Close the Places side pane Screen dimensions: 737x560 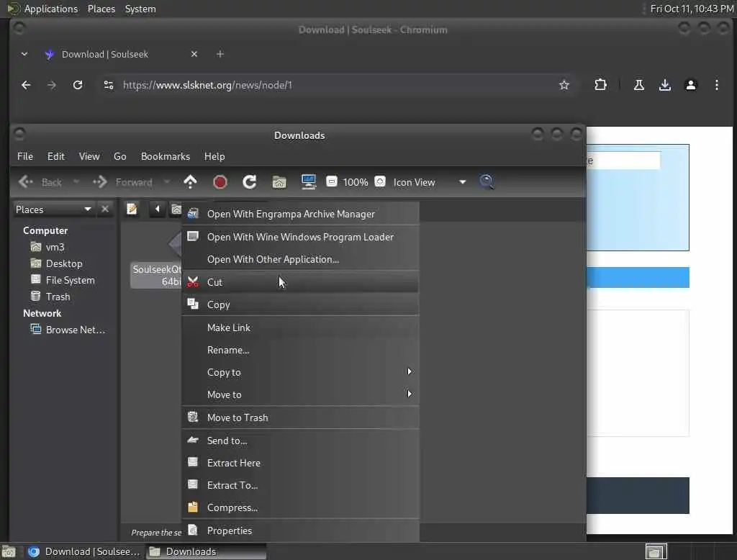coord(105,209)
